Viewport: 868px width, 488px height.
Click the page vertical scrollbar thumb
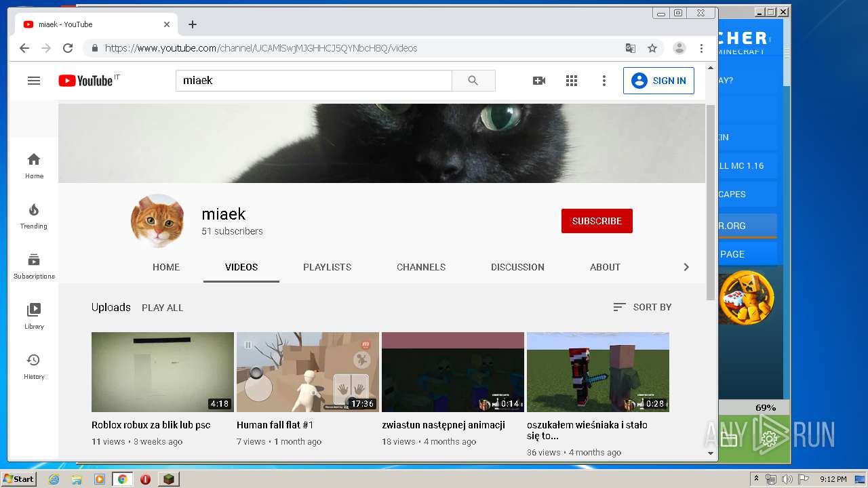(711, 201)
